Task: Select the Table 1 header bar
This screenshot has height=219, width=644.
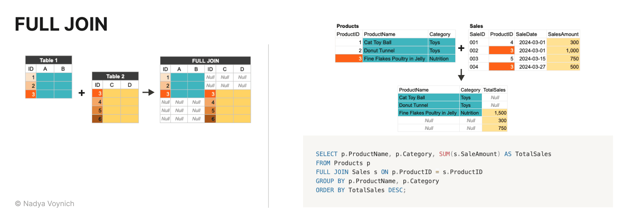Action: pos(49,60)
